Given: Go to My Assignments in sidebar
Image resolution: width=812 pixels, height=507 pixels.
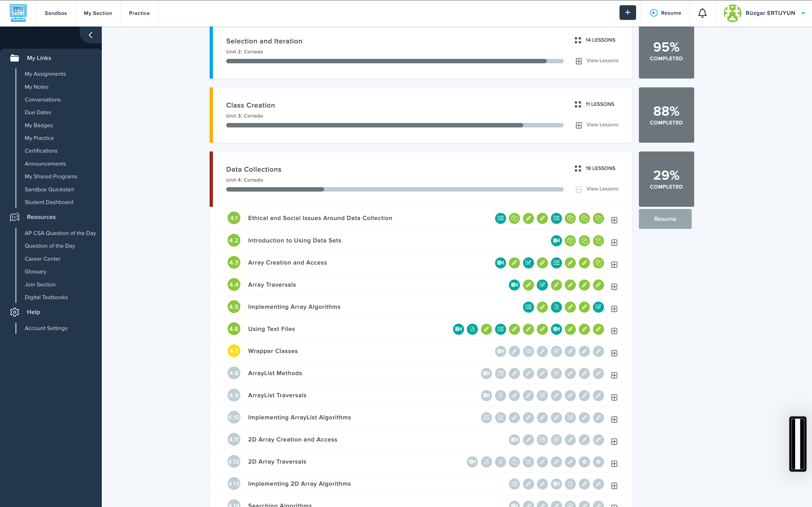Looking at the screenshot, I should pos(45,74).
